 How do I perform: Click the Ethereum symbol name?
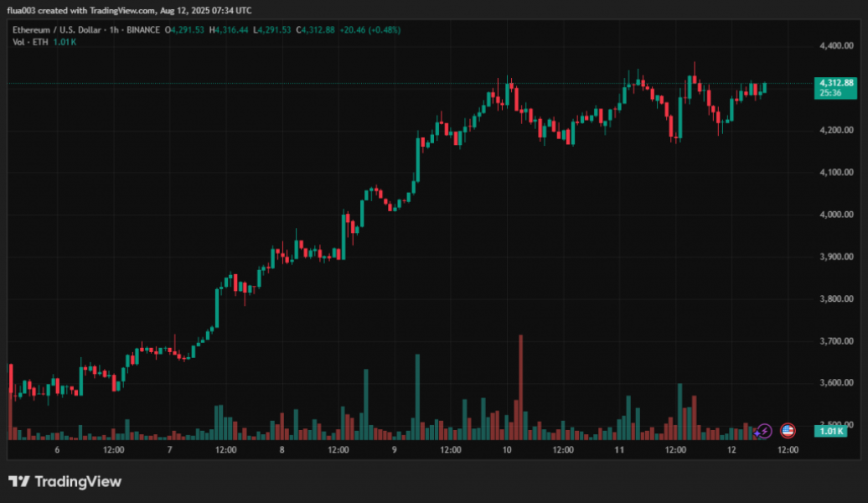coord(38,29)
